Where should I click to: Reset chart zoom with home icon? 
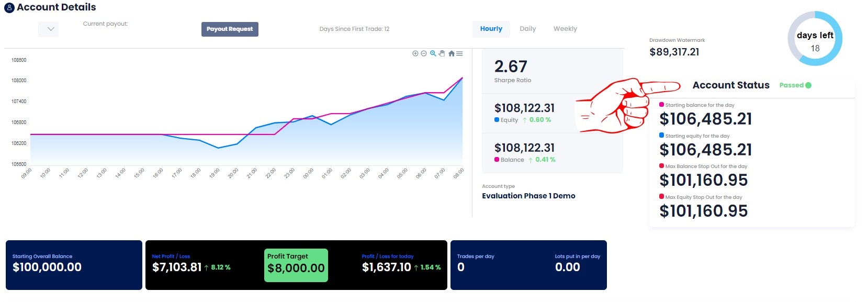(x=451, y=53)
